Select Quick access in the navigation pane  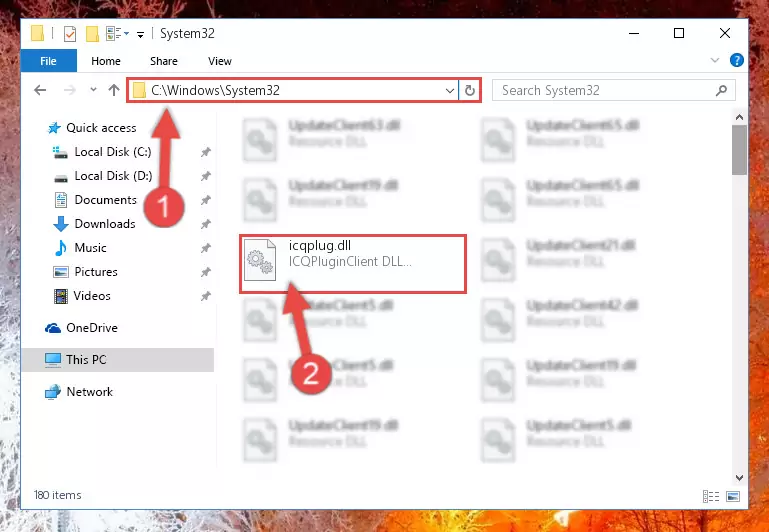(x=92, y=128)
